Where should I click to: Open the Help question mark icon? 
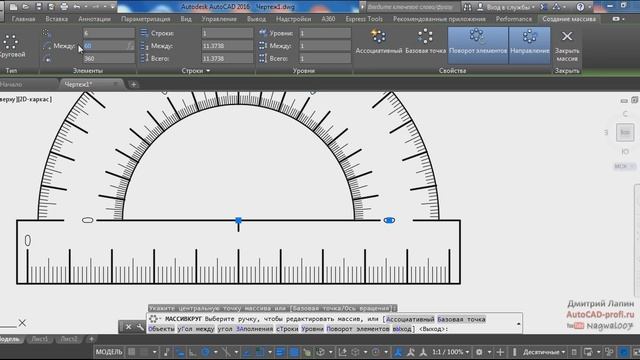coord(580,7)
